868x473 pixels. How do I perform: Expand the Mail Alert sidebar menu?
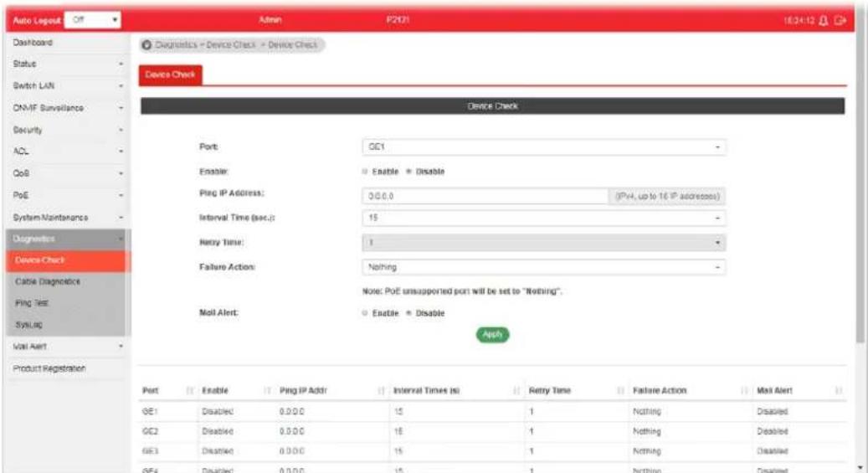pyautogui.click(x=68, y=347)
